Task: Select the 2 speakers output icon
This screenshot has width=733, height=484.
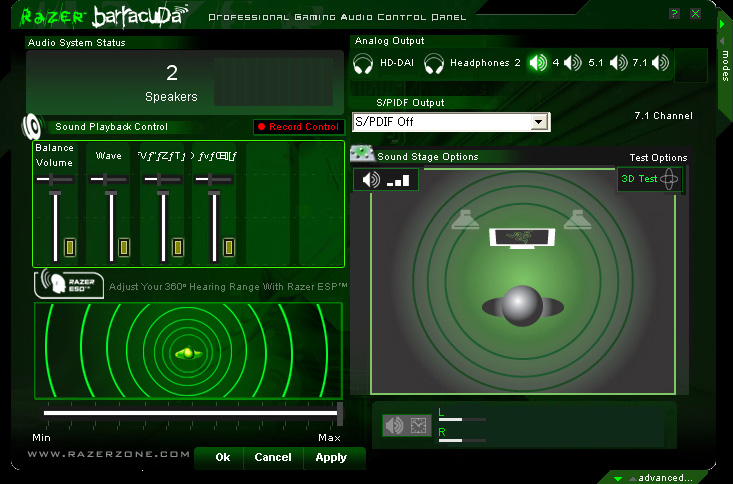Action: click(538, 63)
